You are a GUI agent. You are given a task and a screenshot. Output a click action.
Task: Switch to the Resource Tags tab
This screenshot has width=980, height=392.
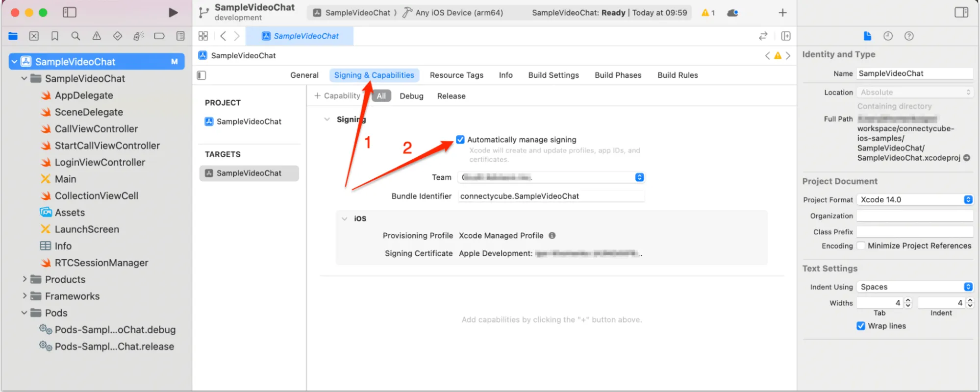456,75
